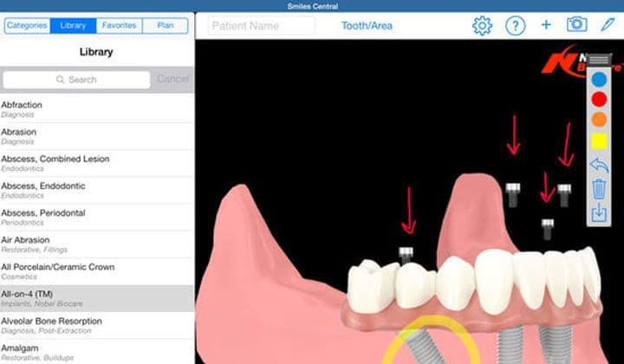Open Abscess, Endodontic entry
This screenshot has height=364, width=624.
point(97,190)
